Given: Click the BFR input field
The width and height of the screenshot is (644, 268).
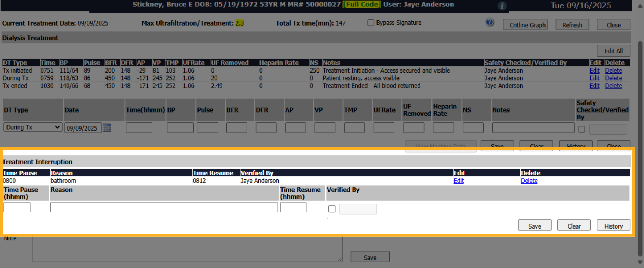Looking at the screenshot, I should point(237,128).
